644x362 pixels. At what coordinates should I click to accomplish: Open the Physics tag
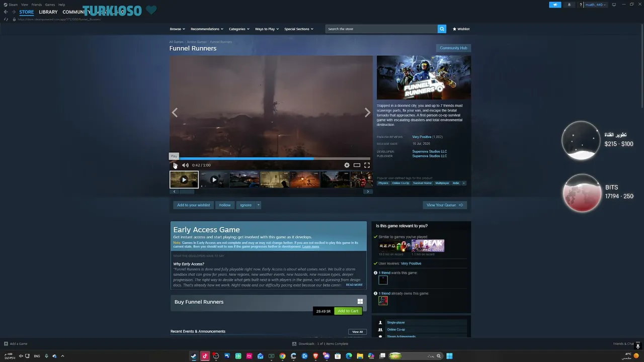pyautogui.click(x=383, y=183)
